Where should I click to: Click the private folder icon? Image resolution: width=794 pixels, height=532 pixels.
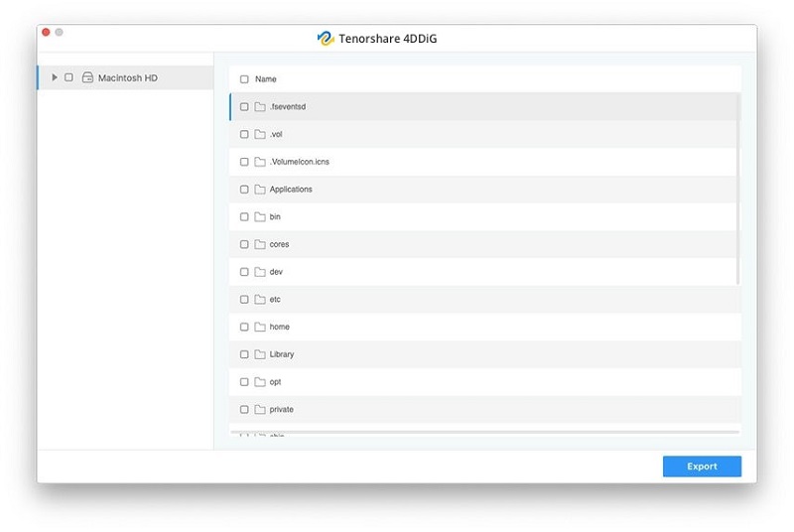(x=259, y=409)
